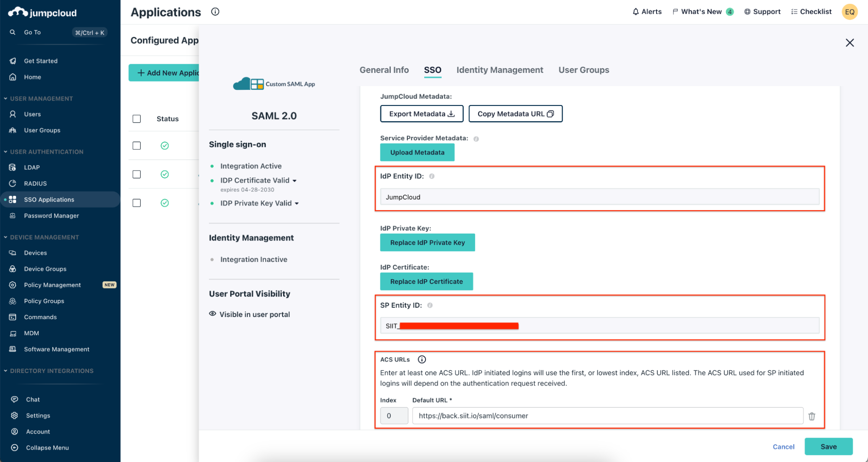
Task: Click the info icon beside SP Entity ID
Action: pyautogui.click(x=430, y=305)
